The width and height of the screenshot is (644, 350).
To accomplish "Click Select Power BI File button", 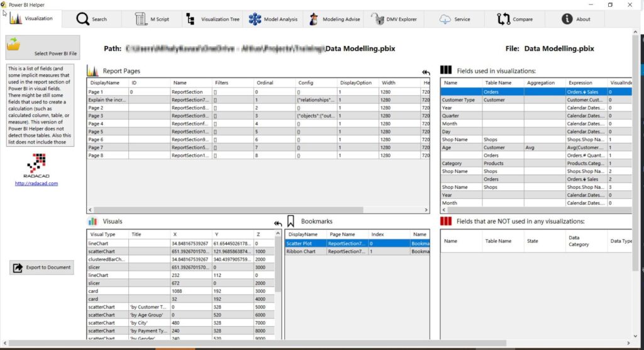I will 43,48.
